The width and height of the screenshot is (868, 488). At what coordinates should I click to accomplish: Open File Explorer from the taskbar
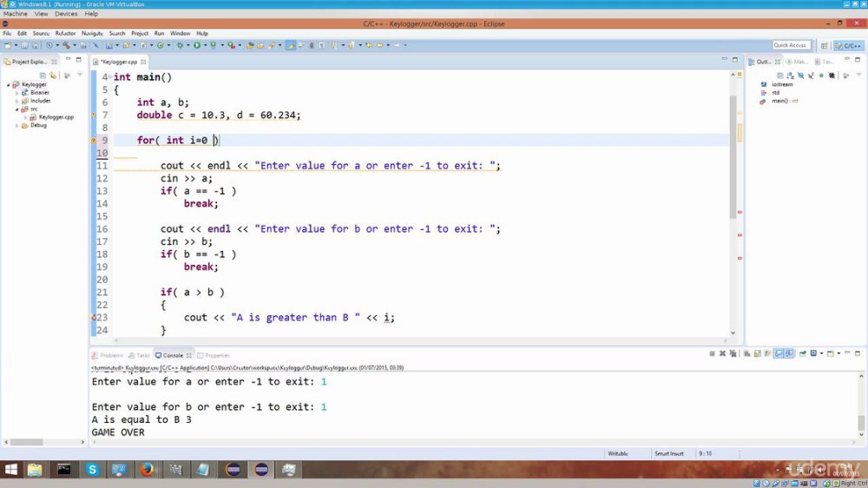click(35, 470)
